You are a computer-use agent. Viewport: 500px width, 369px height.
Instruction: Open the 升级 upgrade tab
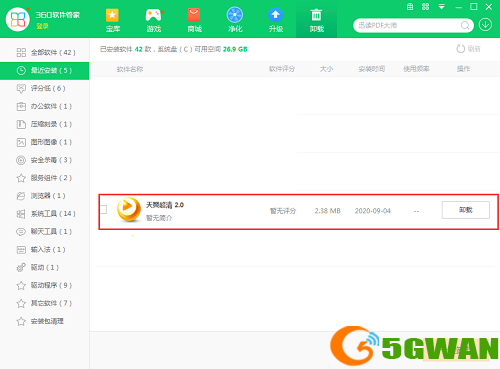276,20
